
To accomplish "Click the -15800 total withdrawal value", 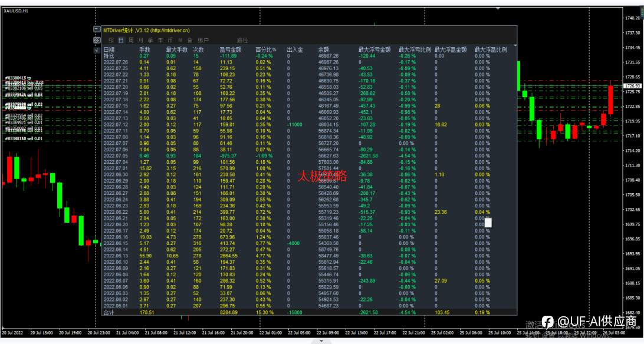I will tap(294, 312).
